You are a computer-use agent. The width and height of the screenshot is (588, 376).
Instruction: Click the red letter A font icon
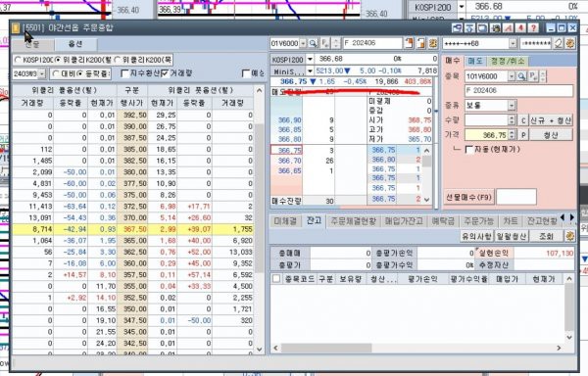click(x=508, y=28)
